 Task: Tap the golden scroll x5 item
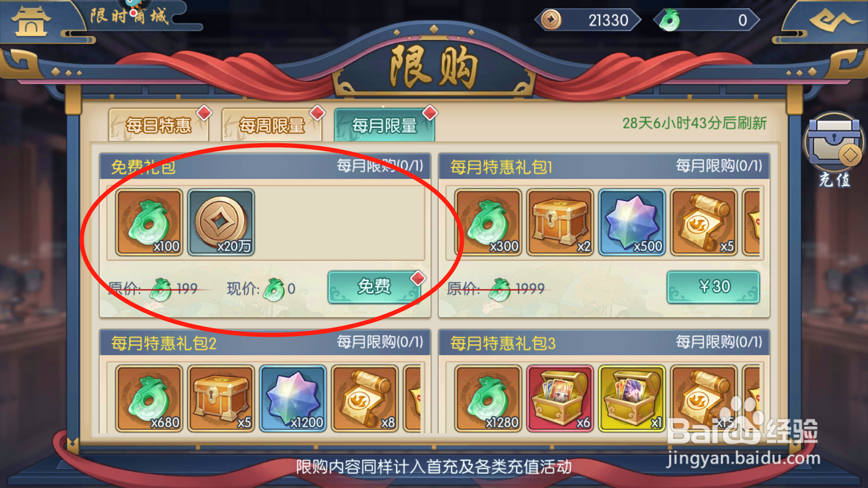[x=704, y=222]
